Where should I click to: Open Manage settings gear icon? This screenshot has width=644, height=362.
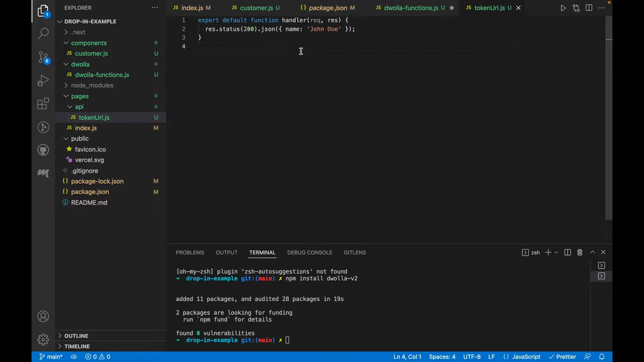(x=43, y=340)
